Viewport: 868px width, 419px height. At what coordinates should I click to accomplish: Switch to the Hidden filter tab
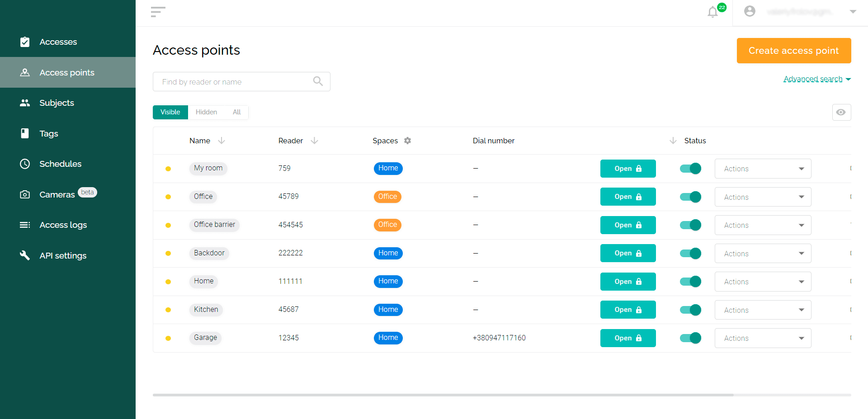(206, 112)
